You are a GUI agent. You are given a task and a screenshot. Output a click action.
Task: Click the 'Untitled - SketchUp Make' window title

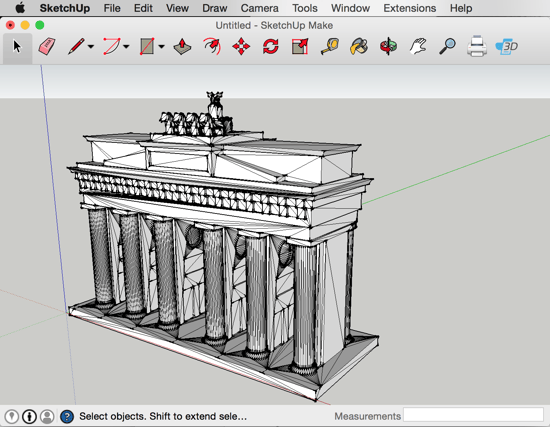274,25
